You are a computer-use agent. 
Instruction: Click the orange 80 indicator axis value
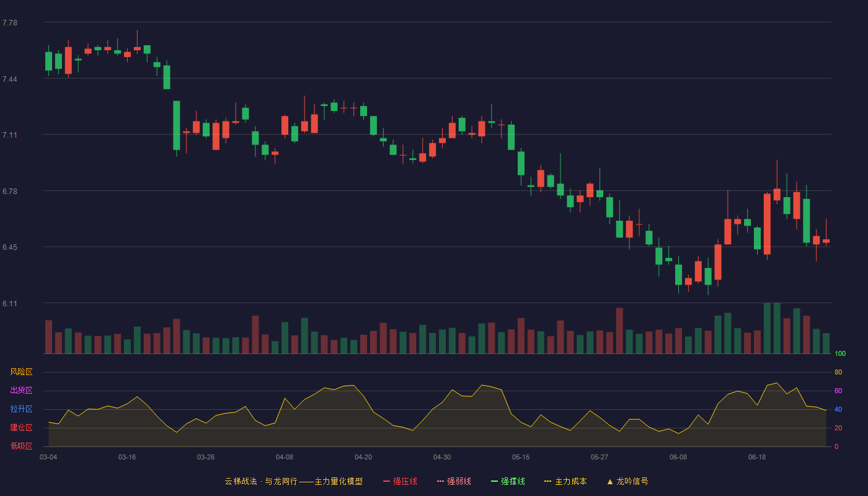(x=838, y=373)
